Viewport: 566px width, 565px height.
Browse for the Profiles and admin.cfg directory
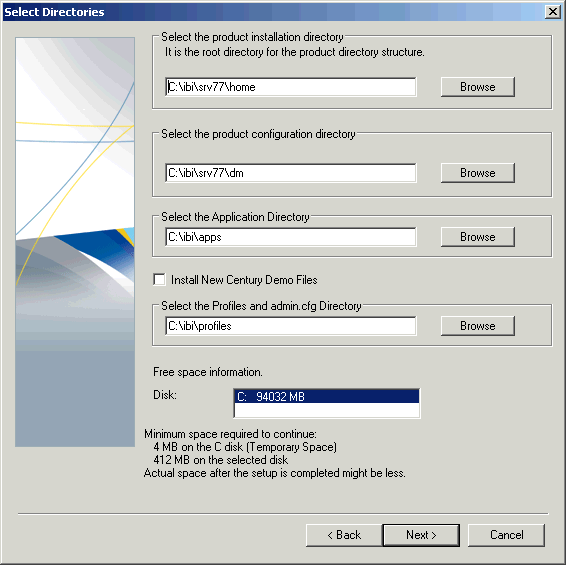pos(478,326)
